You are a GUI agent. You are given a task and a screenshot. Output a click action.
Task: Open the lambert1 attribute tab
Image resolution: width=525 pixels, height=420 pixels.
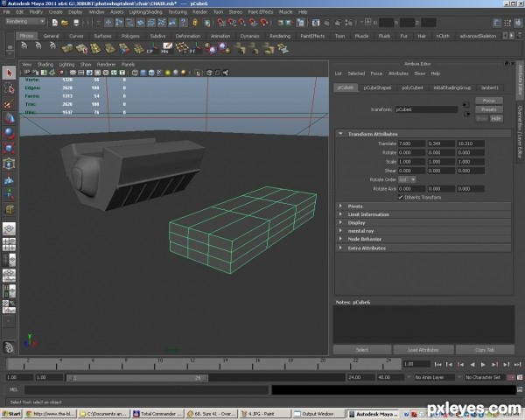click(490, 87)
